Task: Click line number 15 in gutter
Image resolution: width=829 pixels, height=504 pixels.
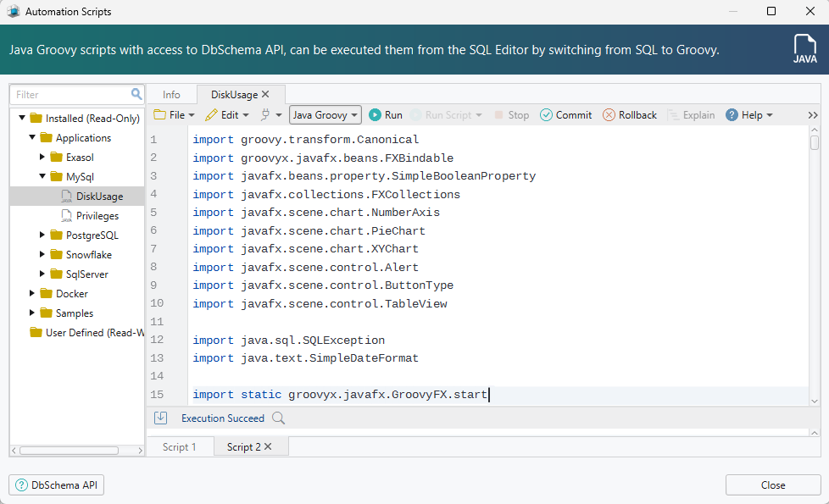Action: 157,394
